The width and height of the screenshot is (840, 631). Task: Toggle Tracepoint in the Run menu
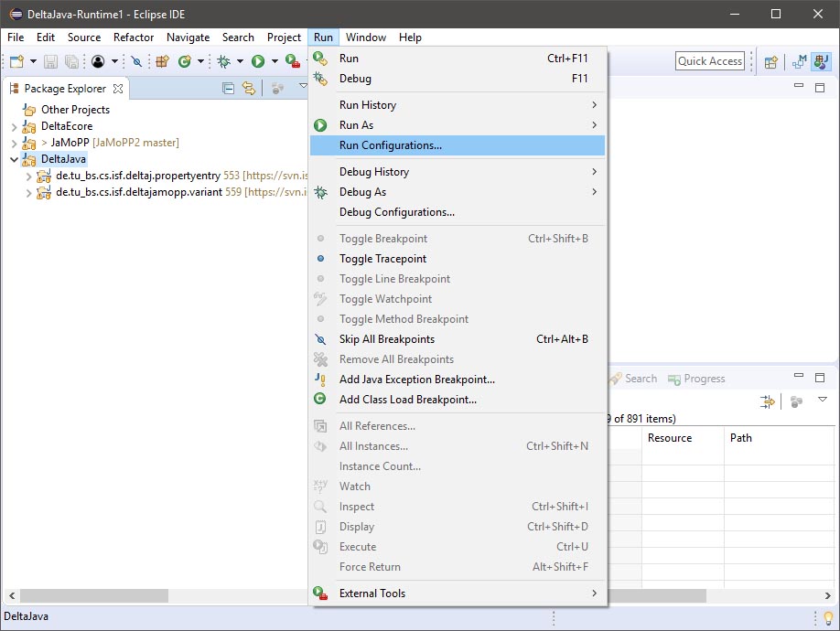(382, 259)
